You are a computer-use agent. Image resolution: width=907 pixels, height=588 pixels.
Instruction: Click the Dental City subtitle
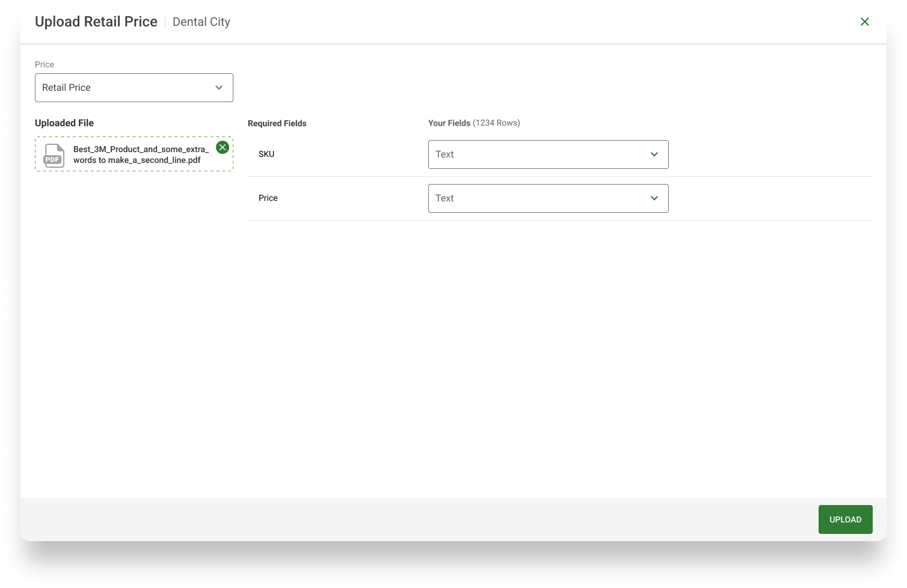point(201,22)
